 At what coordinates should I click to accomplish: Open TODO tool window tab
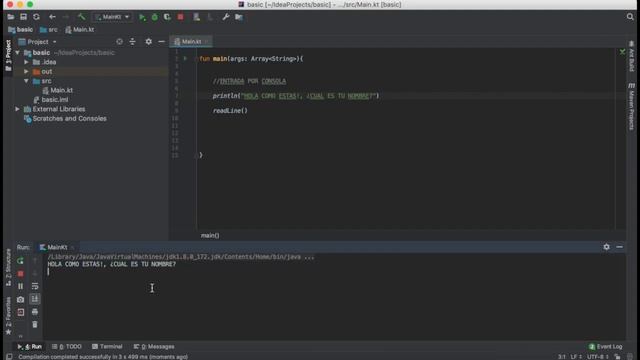pos(67,347)
